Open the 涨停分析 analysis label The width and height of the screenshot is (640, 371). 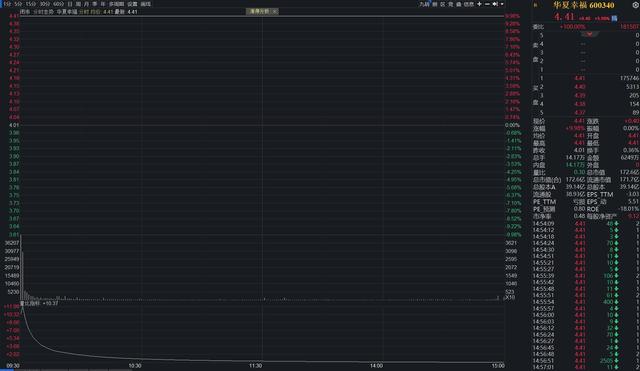click(x=260, y=11)
